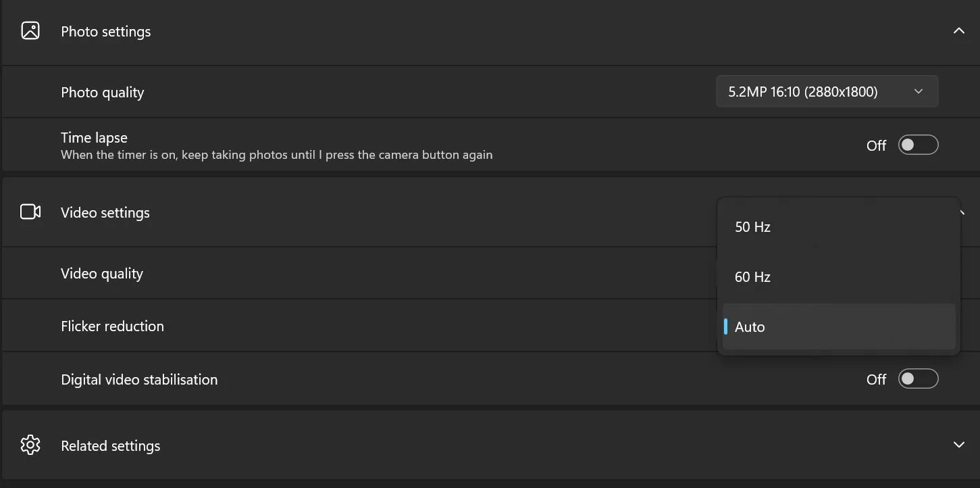The image size is (980, 488).
Task: Select the Auto flicker option
Action: tap(839, 326)
